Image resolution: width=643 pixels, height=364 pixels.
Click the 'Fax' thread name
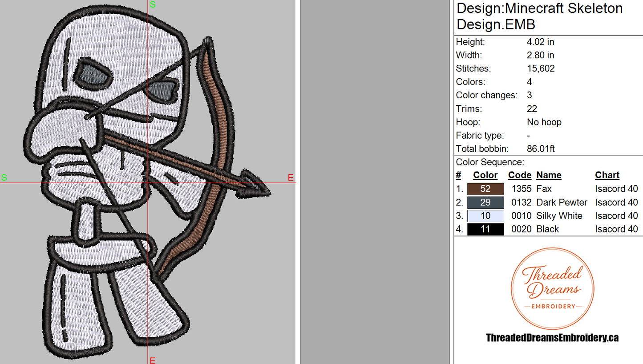click(544, 189)
